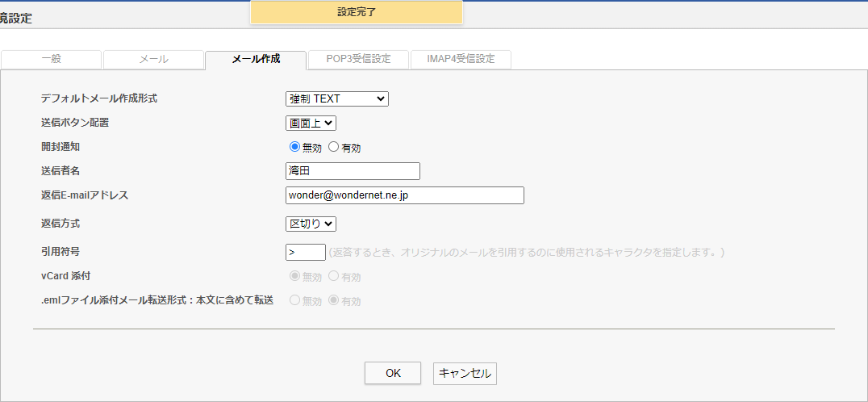Choose 無効 for vCard 添付
The height and width of the screenshot is (402, 868).
294,276
